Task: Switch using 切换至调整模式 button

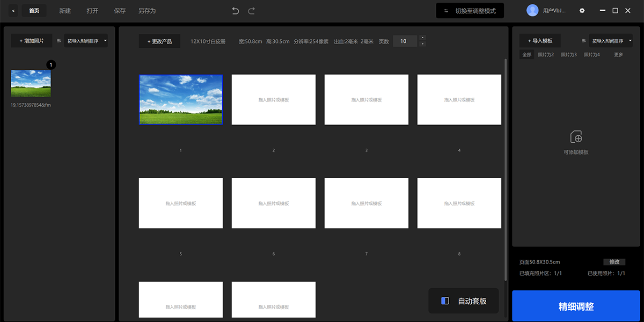Action: point(470,11)
